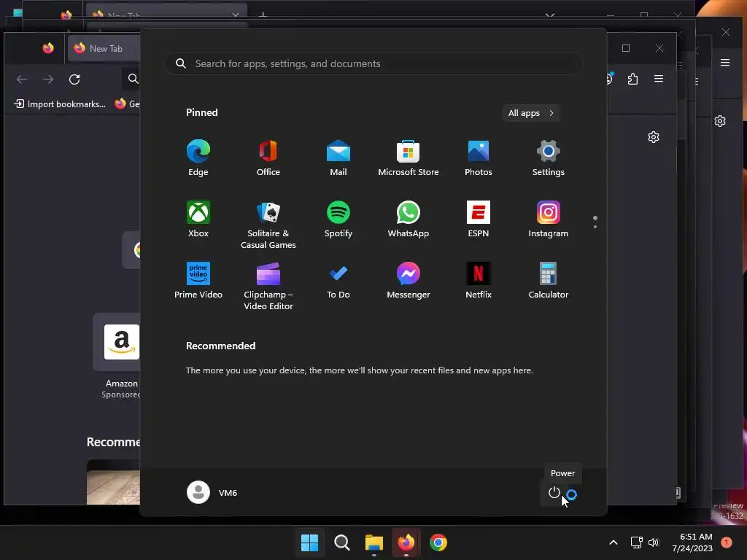This screenshot has height=560, width=747.
Task: Launch Prime Video
Action: click(198, 281)
